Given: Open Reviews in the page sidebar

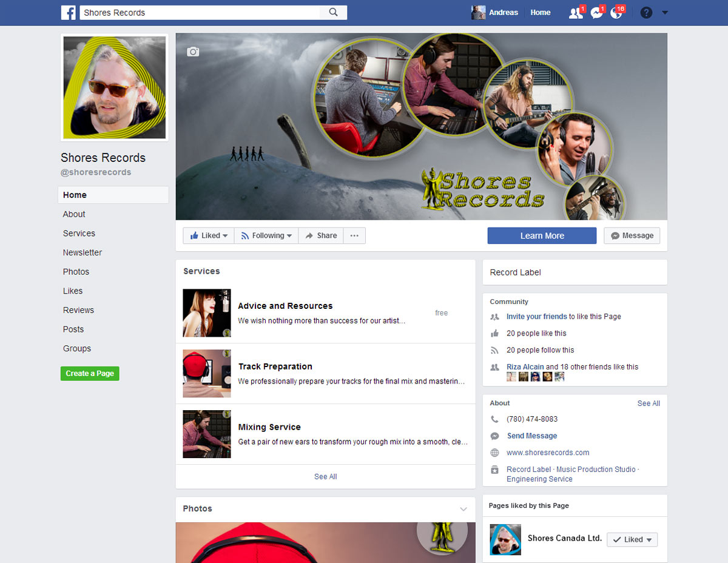Looking at the screenshot, I should point(78,310).
